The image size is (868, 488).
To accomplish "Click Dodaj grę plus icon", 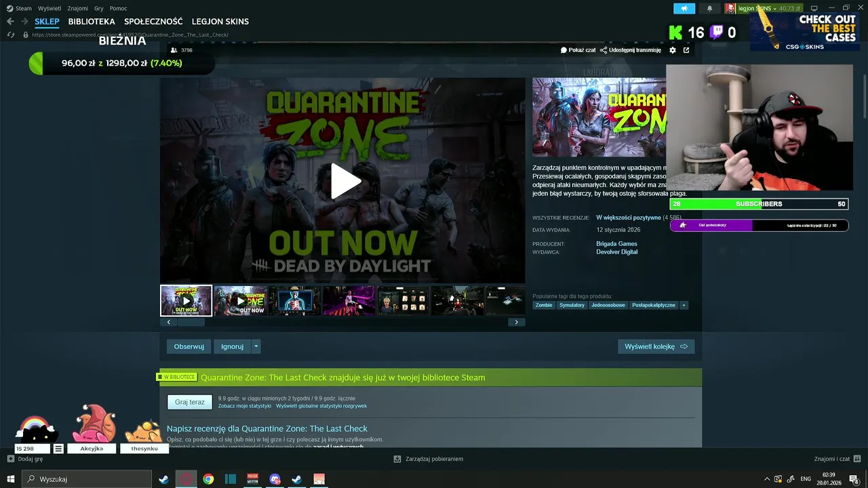I will (x=10, y=459).
